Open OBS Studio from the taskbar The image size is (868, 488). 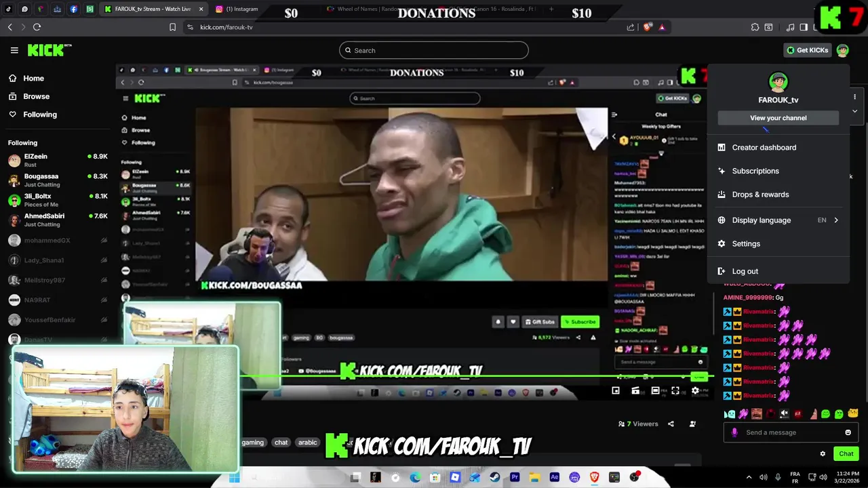coord(634,477)
